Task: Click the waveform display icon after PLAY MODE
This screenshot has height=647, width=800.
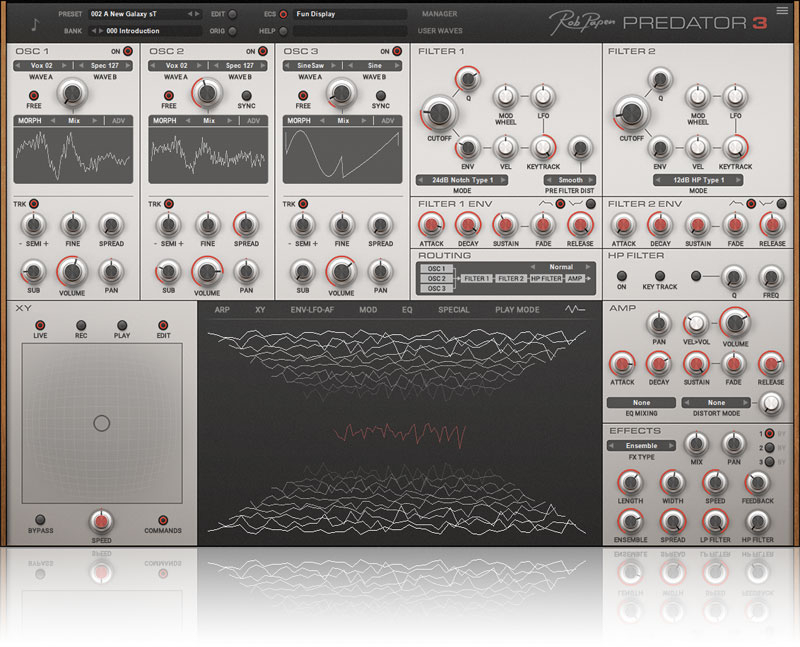Action: click(575, 310)
